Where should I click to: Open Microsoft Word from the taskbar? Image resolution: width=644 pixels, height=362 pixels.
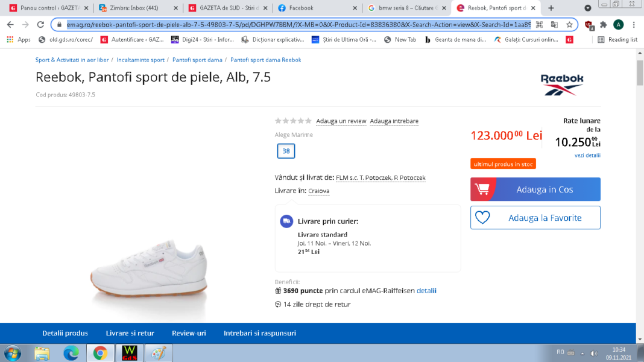click(x=129, y=352)
